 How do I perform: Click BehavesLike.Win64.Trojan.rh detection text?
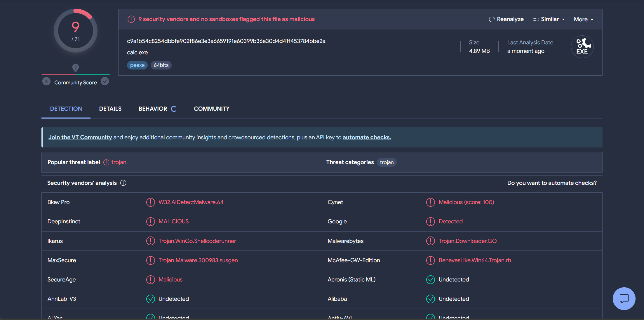[475, 260]
